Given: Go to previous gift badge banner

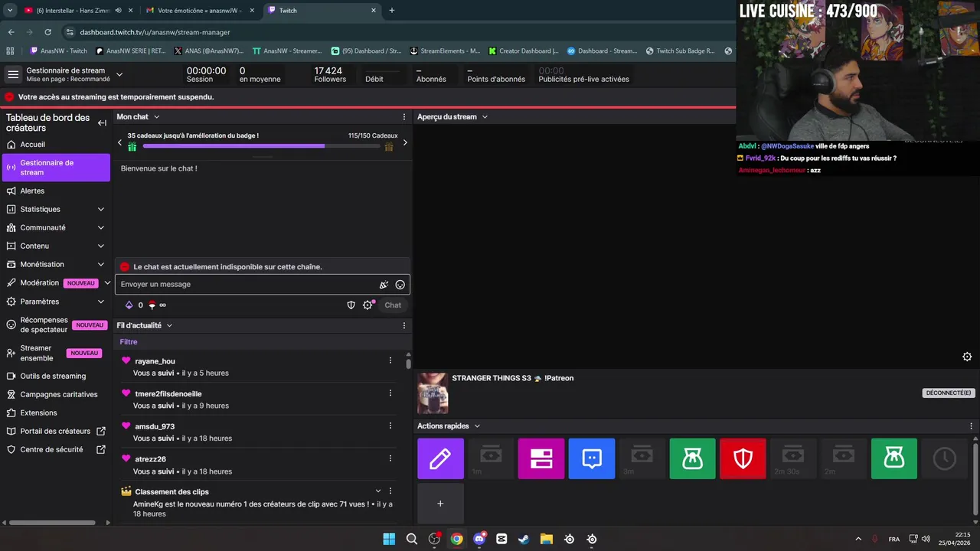Looking at the screenshot, I should pyautogui.click(x=119, y=142).
